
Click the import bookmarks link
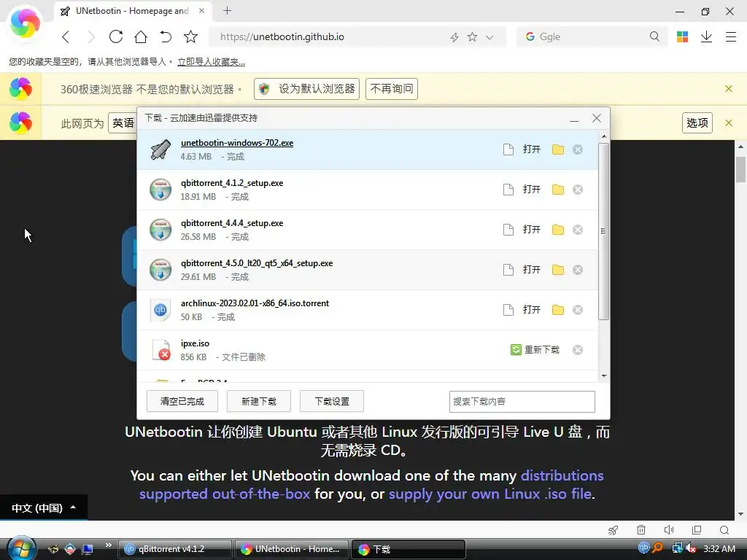point(211,62)
